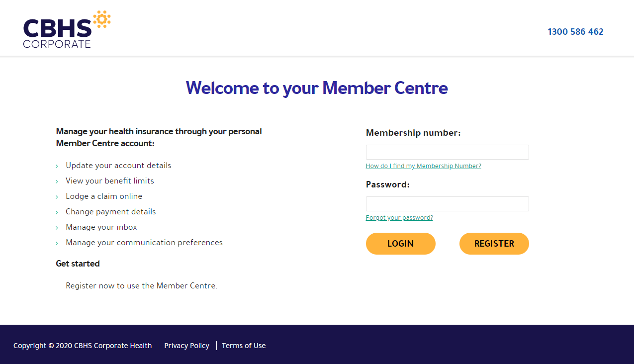This screenshot has width=634, height=364.
Task: Open the Terms of Use footer link
Action: coord(244,346)
